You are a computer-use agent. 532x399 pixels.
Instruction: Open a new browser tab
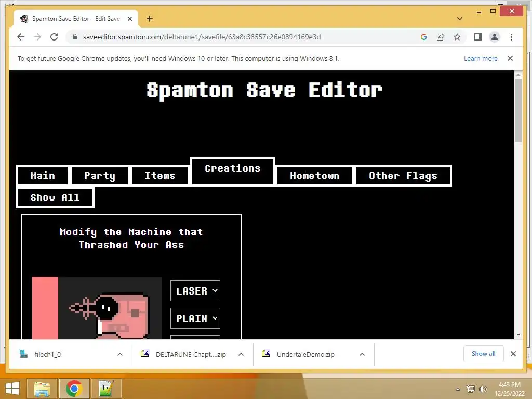150,19
